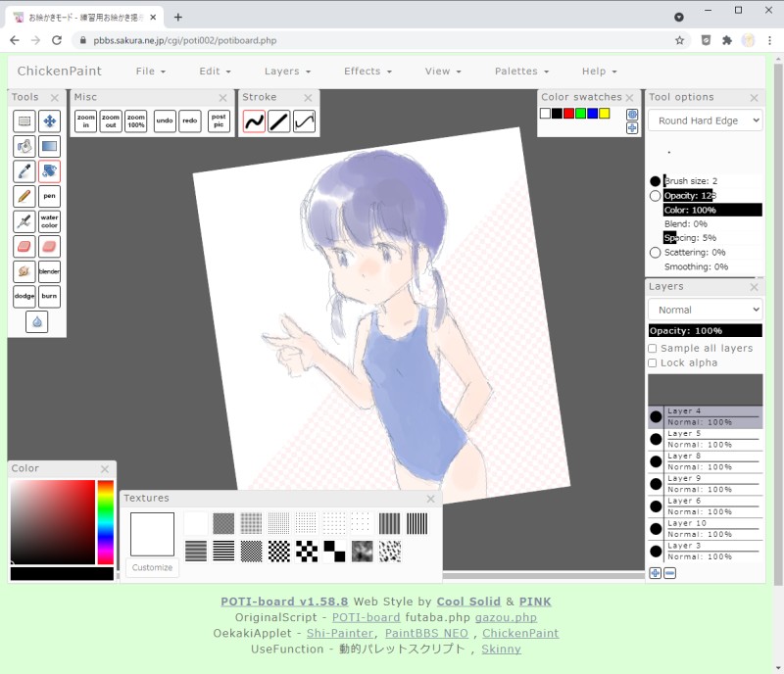Open the browser extensions puzzle icon

tap(727, 40)
